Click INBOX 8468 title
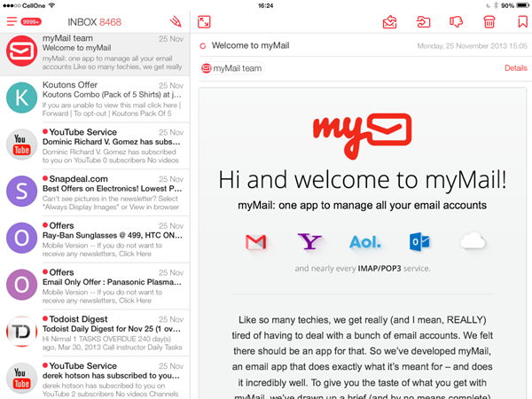532x399 pixels. 94,22
